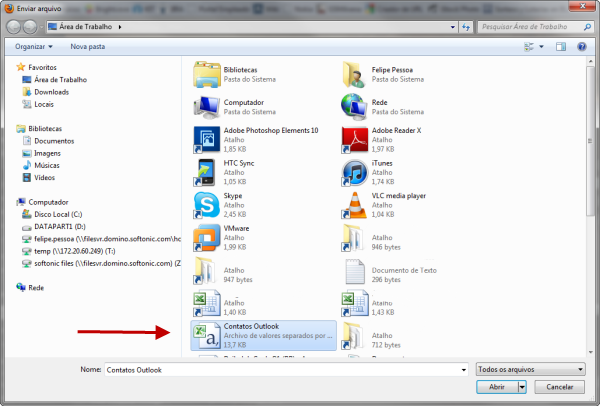Click the Abrir button
The width and height of the screenshot is (600, 406).
497,387
